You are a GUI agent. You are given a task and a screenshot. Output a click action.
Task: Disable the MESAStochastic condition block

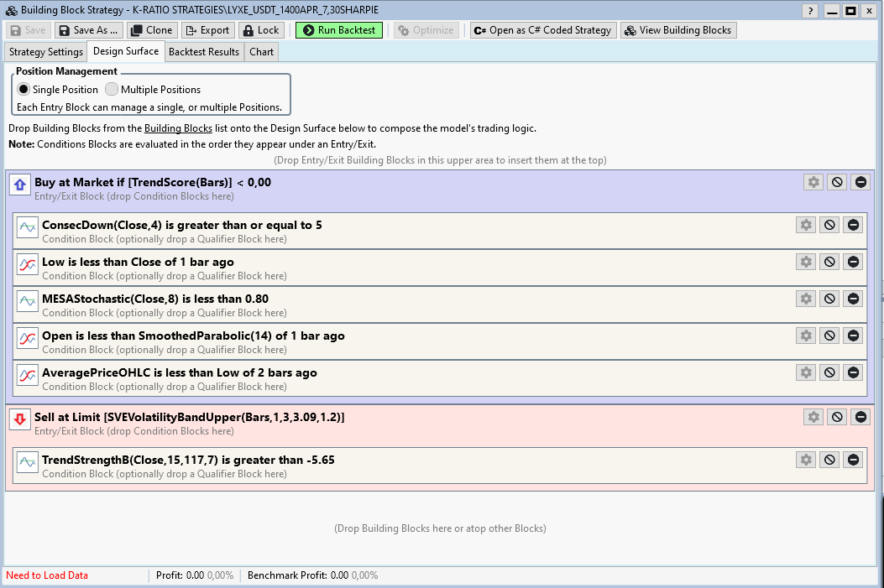coord(829,299)
